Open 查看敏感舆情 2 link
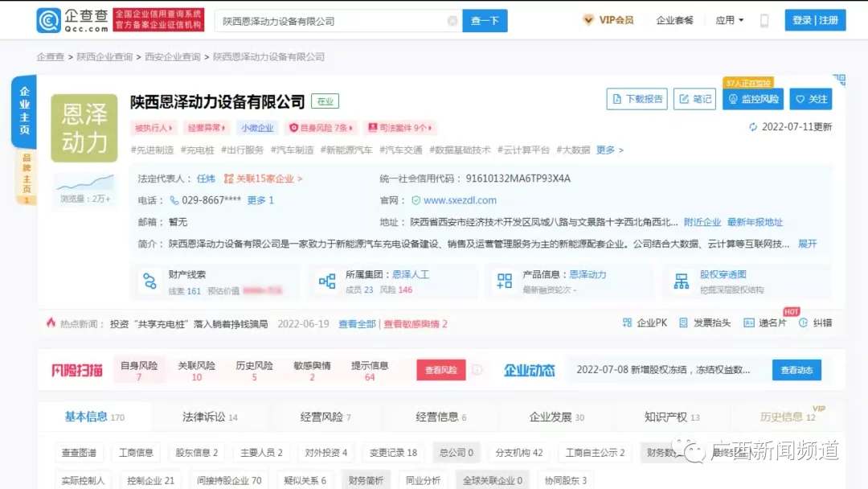The width and height of the screenshot is (868, 489). (416, 324)
